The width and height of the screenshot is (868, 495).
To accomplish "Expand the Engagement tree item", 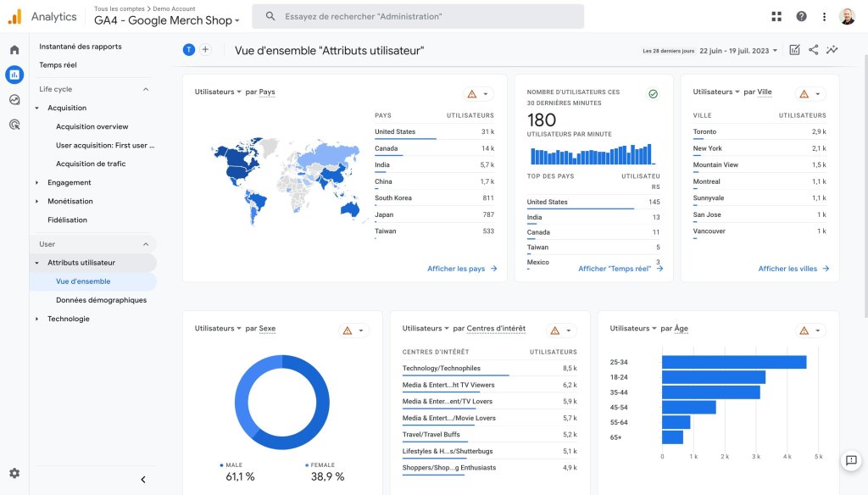I will coord(37,183).
